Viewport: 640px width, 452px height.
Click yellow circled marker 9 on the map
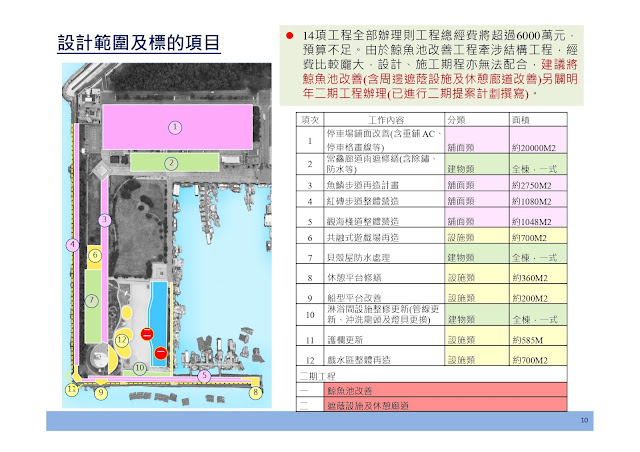click(101, 393)
